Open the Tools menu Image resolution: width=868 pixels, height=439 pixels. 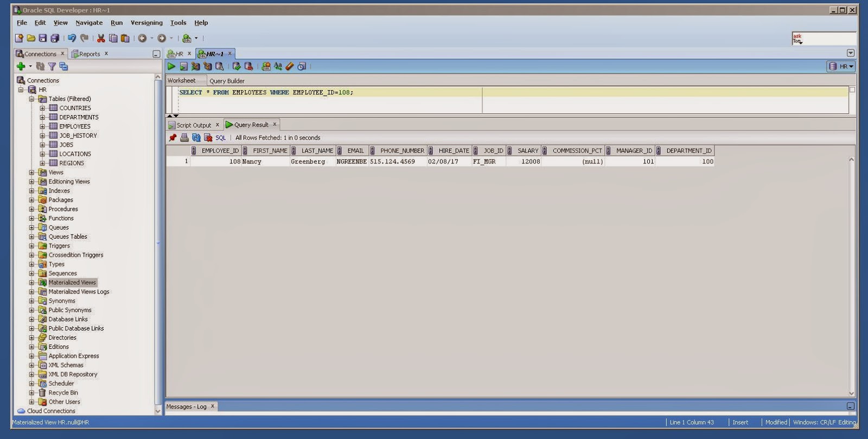click(178, 23)
